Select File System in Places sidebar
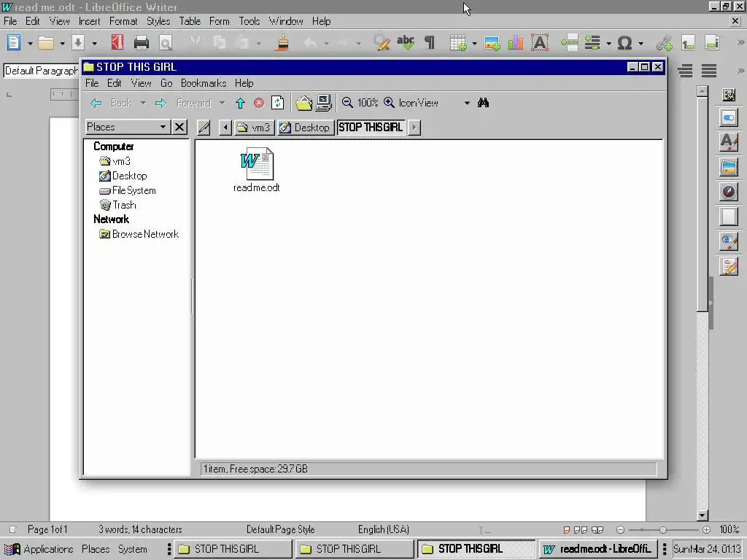747x560 pixels. click(x=127, y=190)
